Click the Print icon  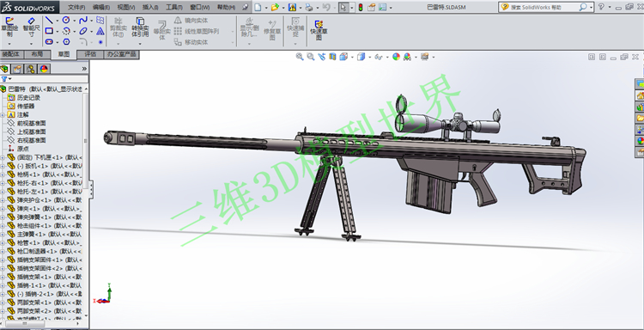tap(309, 7)
